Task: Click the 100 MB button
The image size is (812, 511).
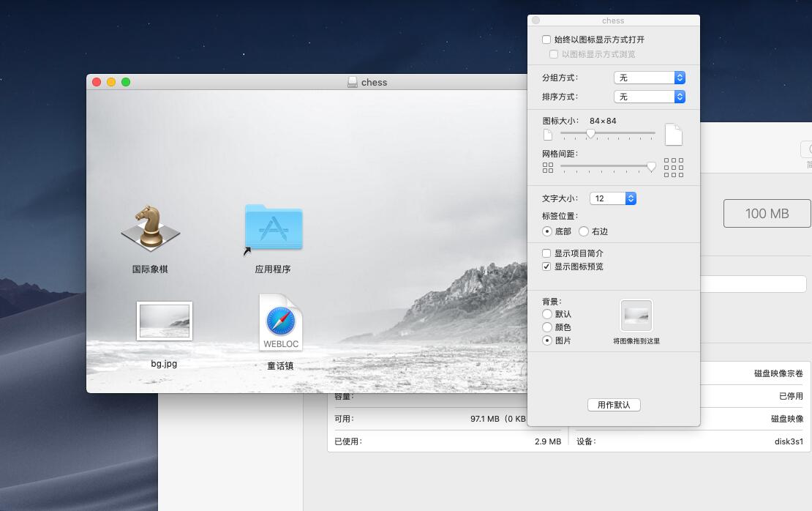Action: [x=767, y=213]
